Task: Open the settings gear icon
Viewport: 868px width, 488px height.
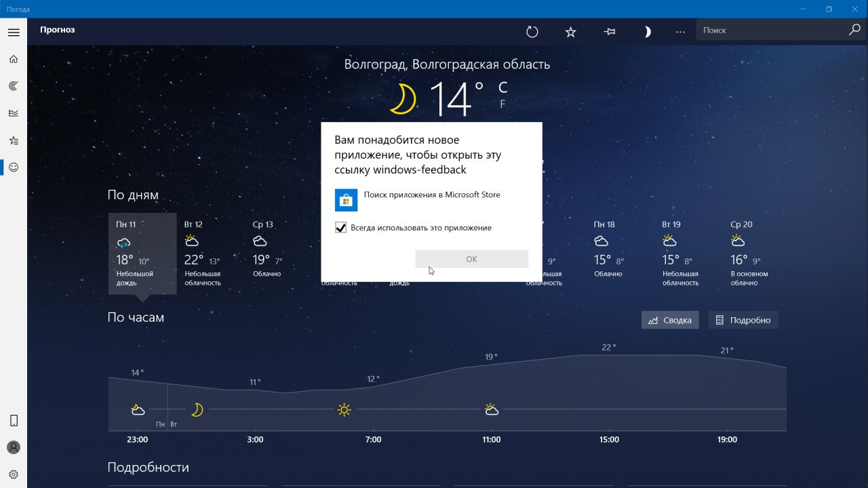Action: pyautogui.click(x=14, y=474)
